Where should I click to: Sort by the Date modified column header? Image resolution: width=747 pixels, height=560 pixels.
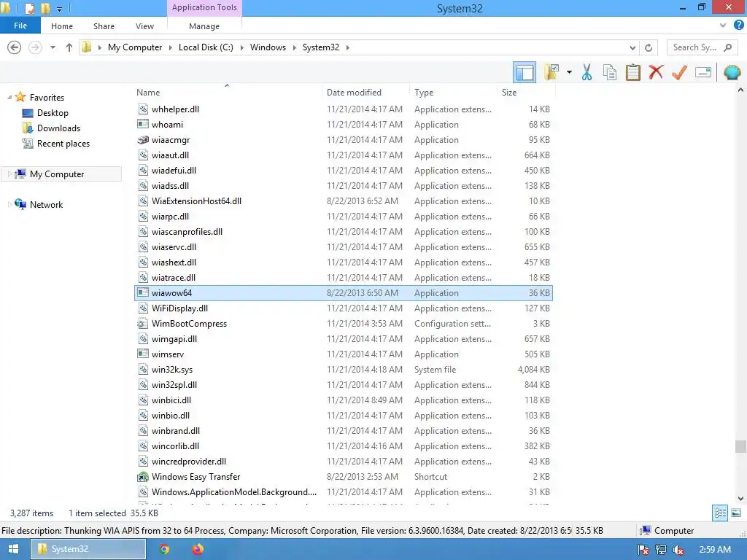click(366, 93)
